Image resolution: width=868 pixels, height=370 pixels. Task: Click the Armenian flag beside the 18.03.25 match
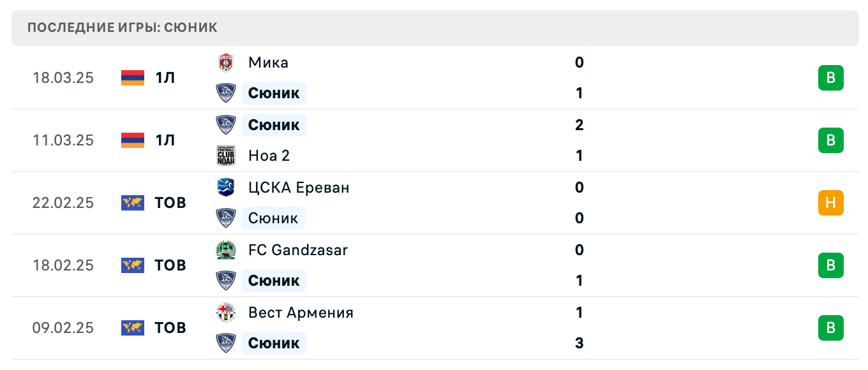click(132, 78)
